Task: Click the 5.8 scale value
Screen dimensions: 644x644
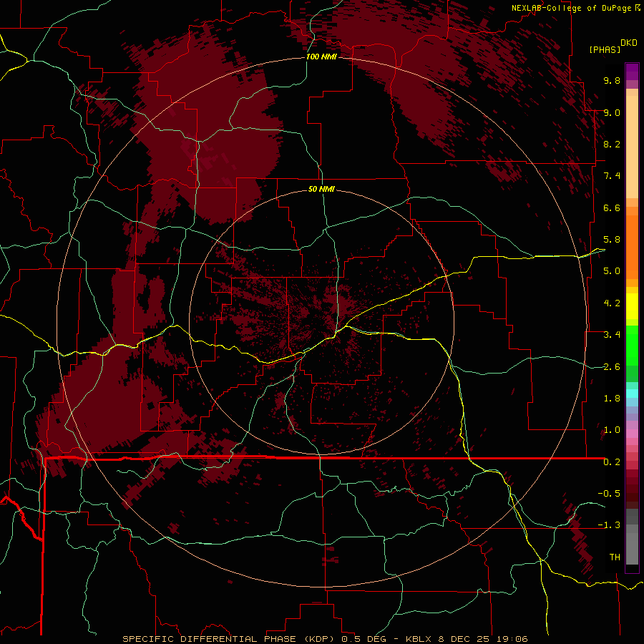Action: (612, 240)
